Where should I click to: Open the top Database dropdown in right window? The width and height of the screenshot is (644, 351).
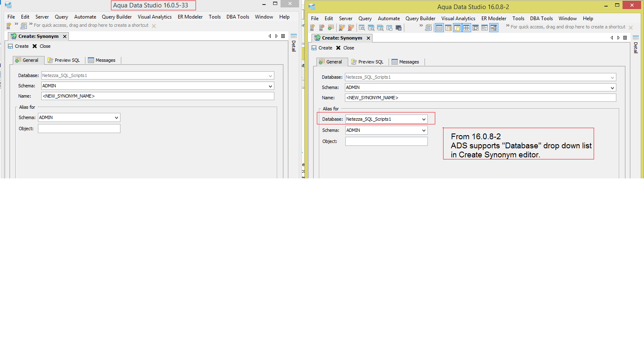click(613, 77)
